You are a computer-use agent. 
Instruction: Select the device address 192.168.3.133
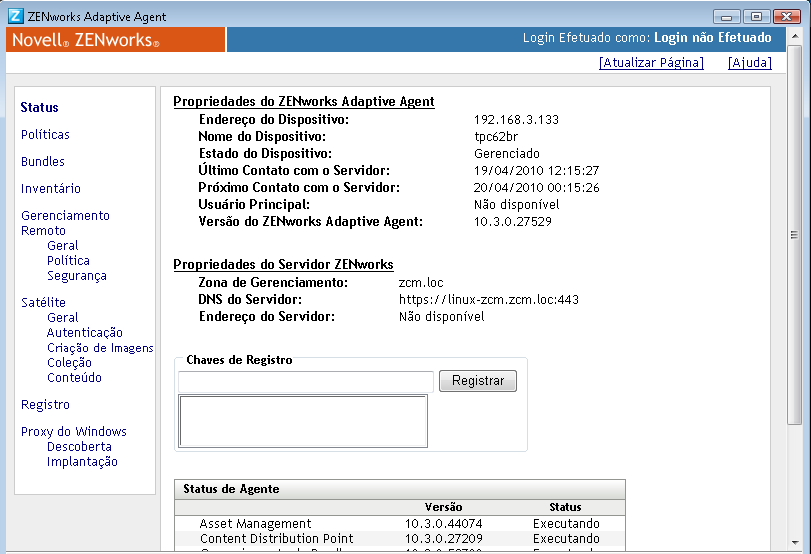pyautogui.click(x=516, y=119)
